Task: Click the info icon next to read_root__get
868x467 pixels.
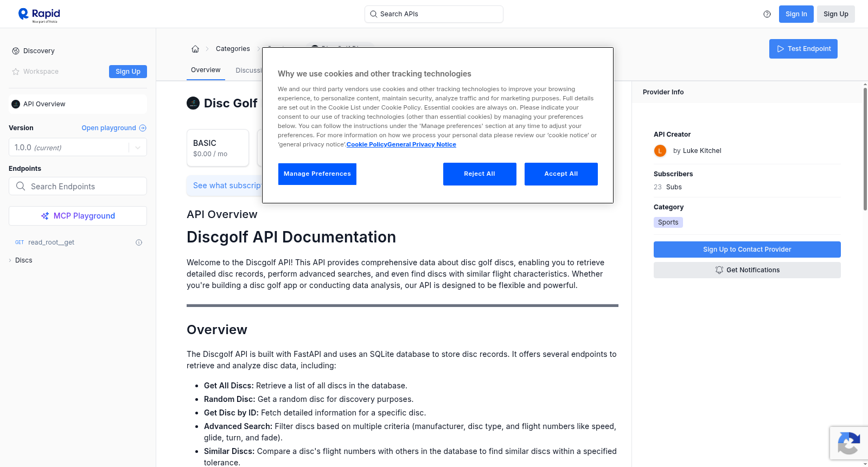Action: click(139, 242)
